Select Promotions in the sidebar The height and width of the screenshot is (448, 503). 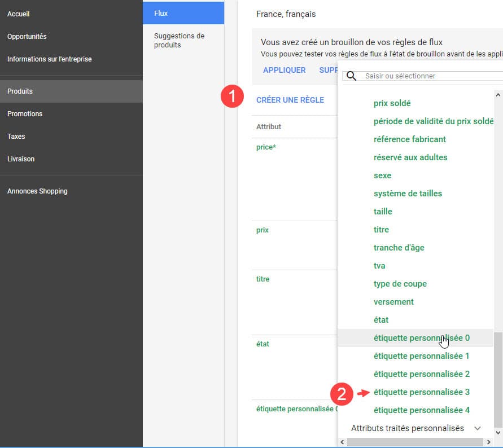[25, 114]
